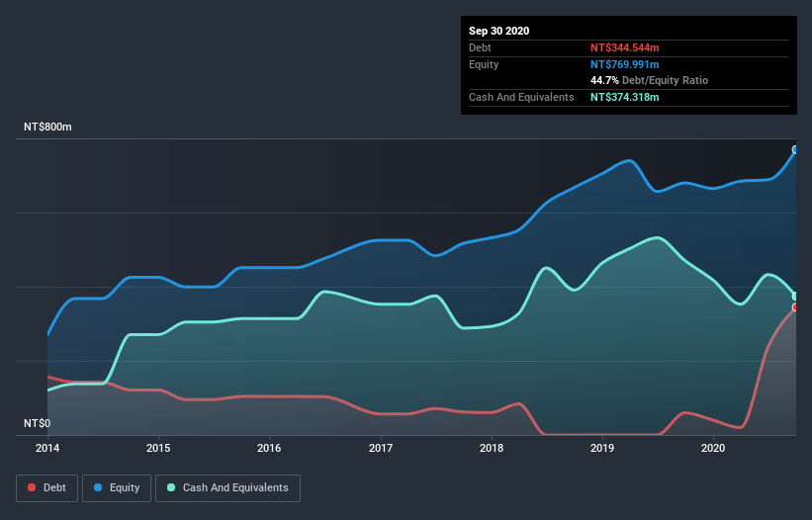The height and width of the screenshot is (520, 812).
Task: Click the NT$344.544m debt value
Action: [x=624, y=47]
